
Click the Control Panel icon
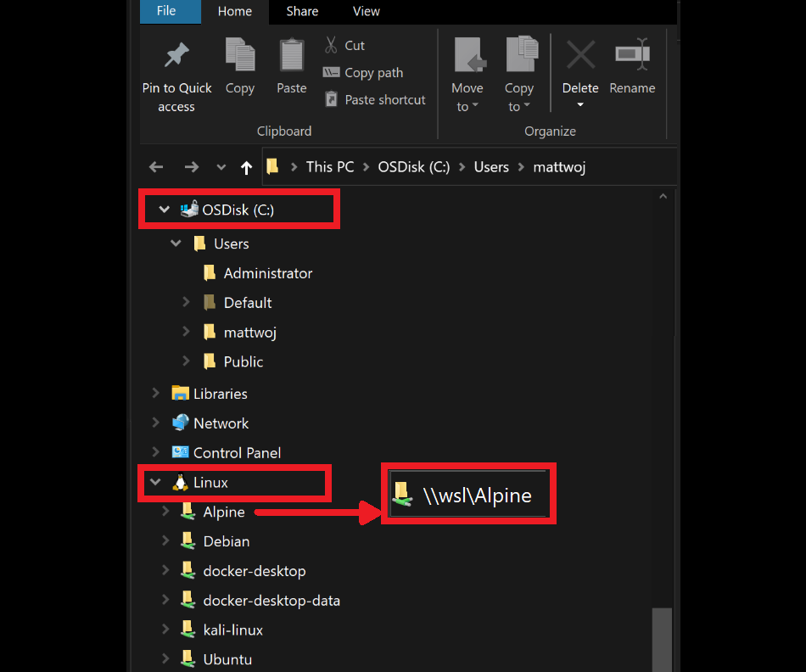pos(180,452)
